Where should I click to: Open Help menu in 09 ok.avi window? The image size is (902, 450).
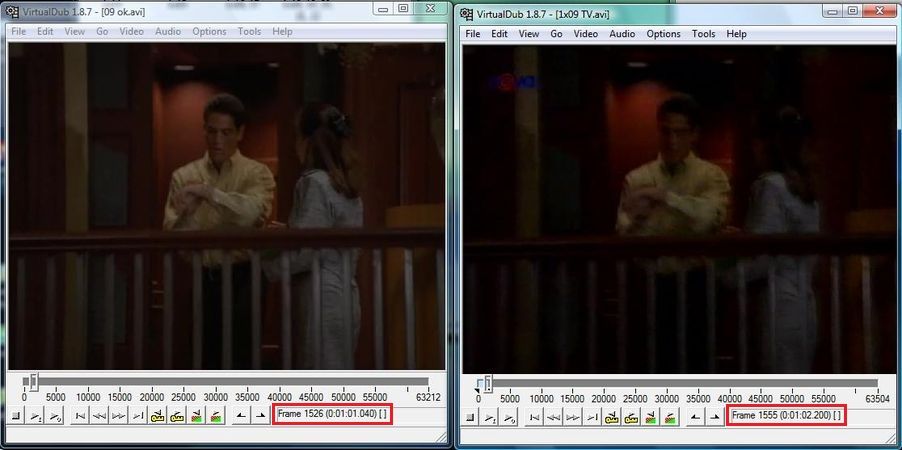(282, 32)
